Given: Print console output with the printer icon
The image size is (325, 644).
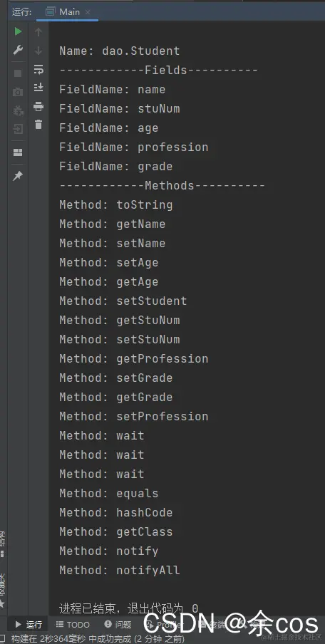Looking at the screenshot, I should [38, 107].
